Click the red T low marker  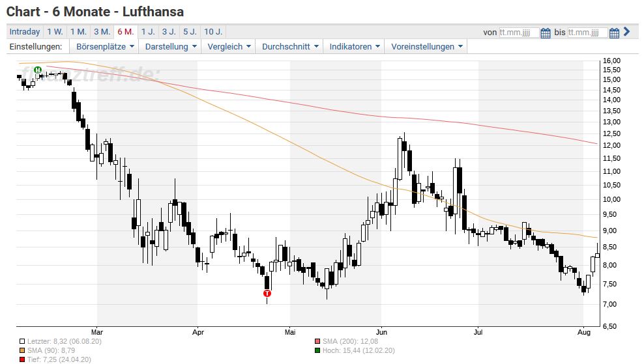(267, 294)
